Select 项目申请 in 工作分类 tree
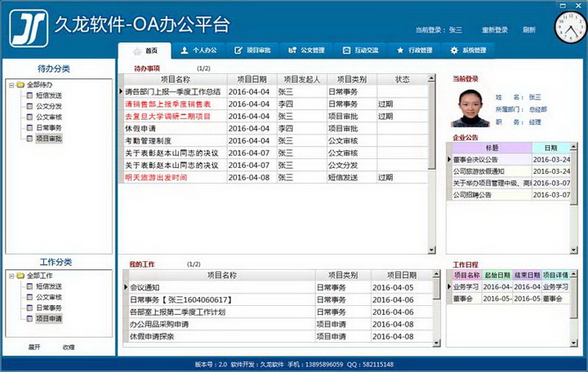588x372 pixels. point(49,319)
